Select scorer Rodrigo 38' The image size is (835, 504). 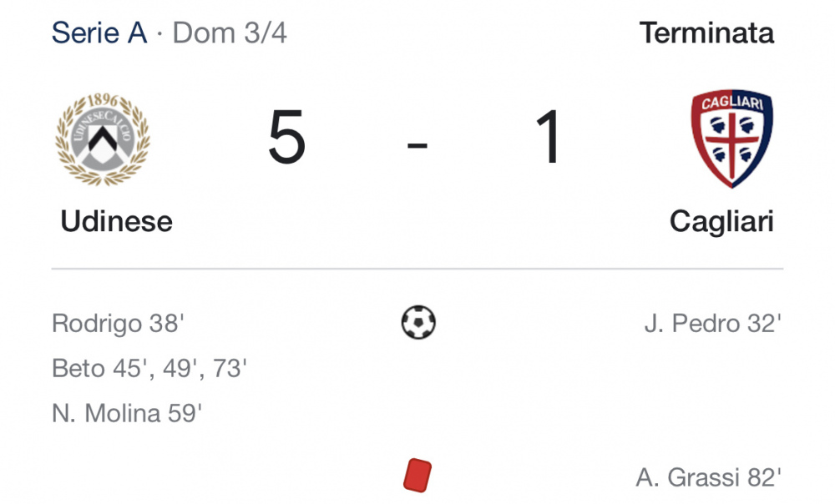pos(118,323)
